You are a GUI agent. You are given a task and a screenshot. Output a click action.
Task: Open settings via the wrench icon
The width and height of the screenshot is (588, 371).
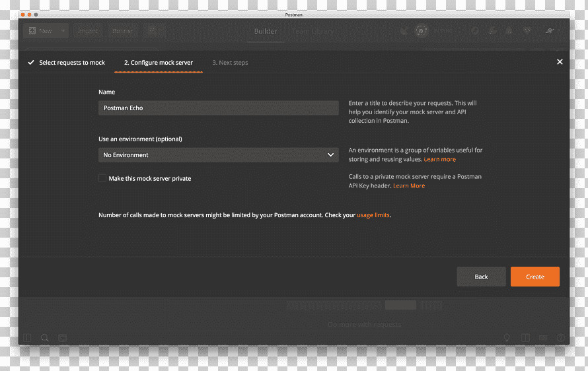[x=492, y=31]
